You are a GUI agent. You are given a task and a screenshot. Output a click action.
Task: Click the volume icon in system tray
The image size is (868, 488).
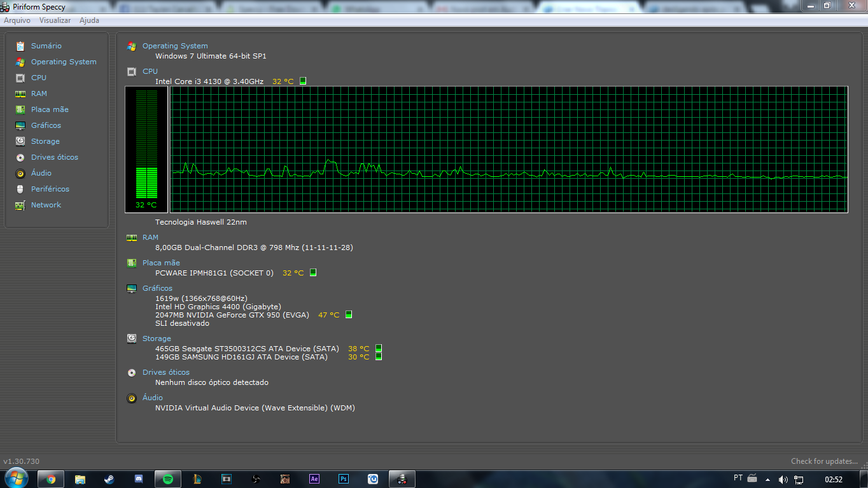[783, 479]
